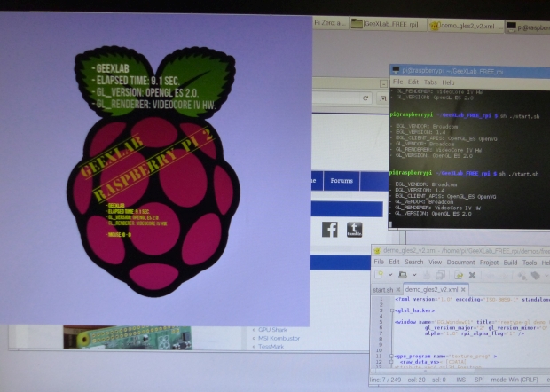550x392 pixels.
Task: Click the Build icon in Geany toolbar
Action: point(535,277)
